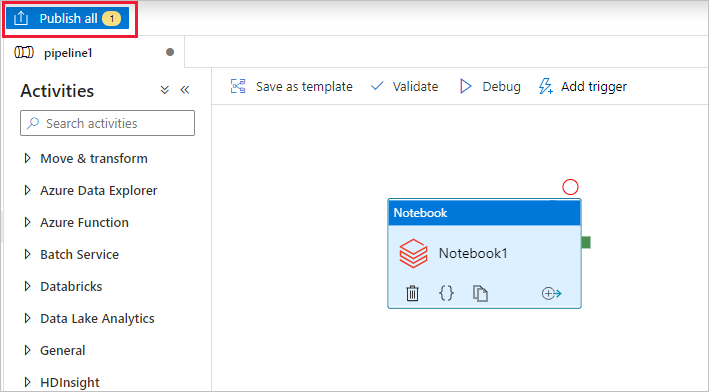Click the Databricks logo icon in Notebook1
The width and height of the screenshot is (709, 392).
click(413, 253)
